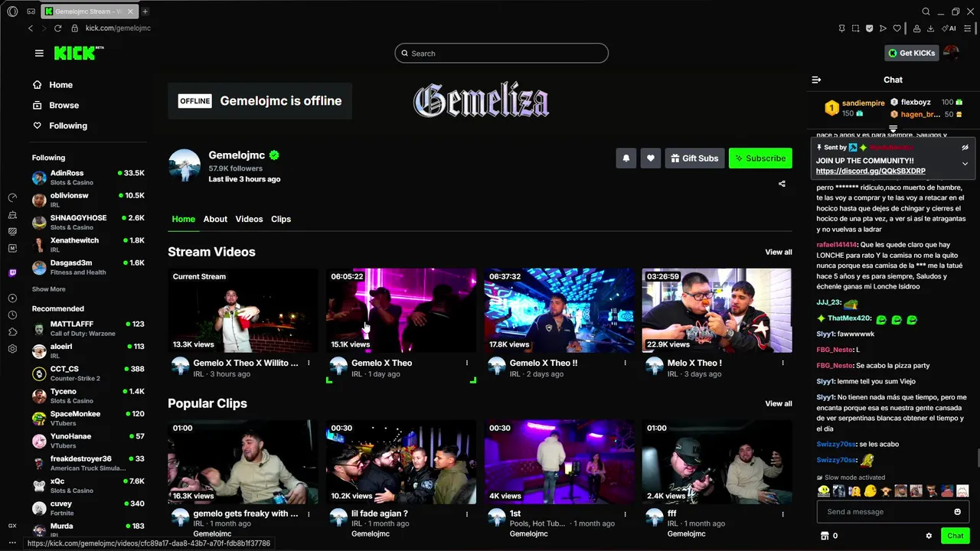View all Stream Videos
This screenshot has width=980, height=551.
pyautogui.click(x=779, y=252)
